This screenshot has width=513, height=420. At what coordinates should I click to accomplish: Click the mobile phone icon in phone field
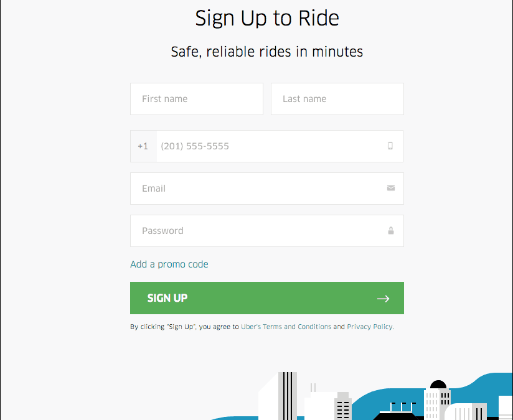point(390,146)
